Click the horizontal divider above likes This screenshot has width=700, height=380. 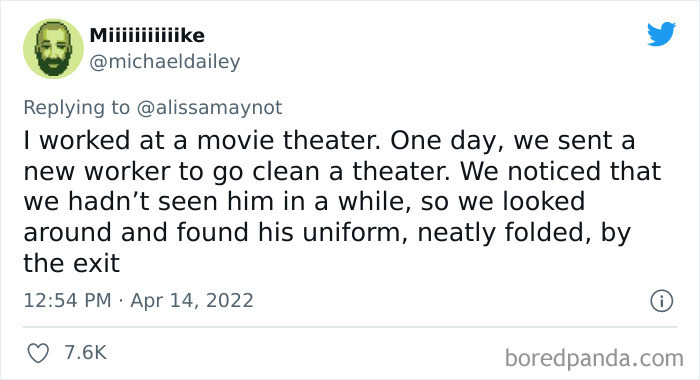[350, 327]
